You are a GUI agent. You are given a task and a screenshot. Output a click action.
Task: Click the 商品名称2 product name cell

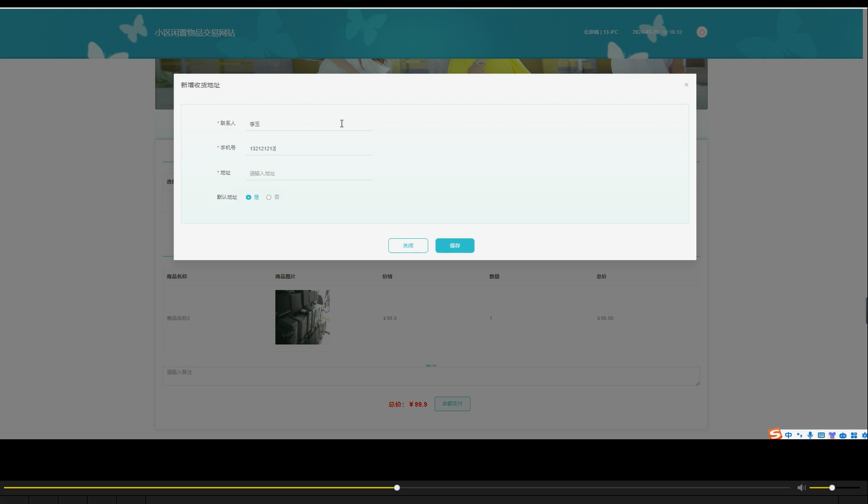click(178, 318)
